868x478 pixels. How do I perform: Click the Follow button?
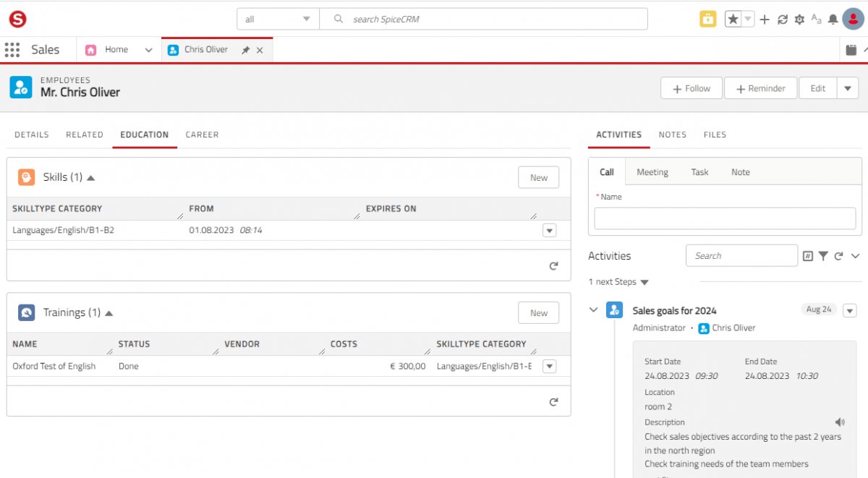click(691, 88)
